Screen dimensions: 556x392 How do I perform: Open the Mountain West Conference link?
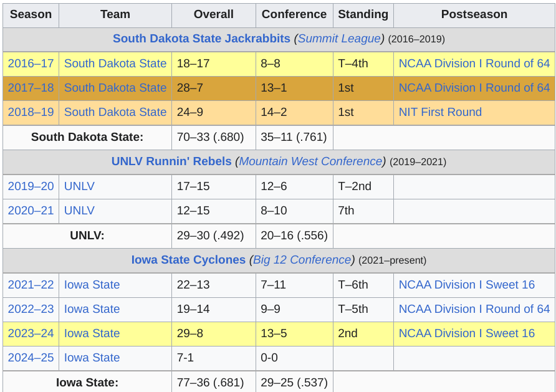click(310, 161)
